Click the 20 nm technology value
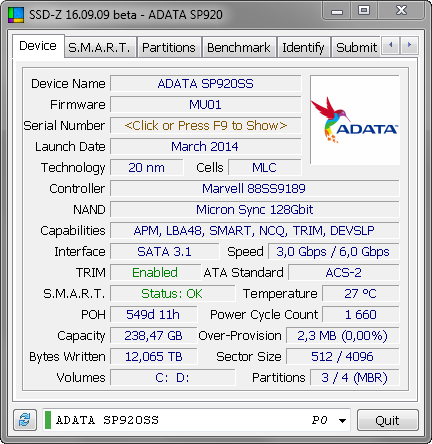This screenshot has height=444, width=432. [147, 168]
